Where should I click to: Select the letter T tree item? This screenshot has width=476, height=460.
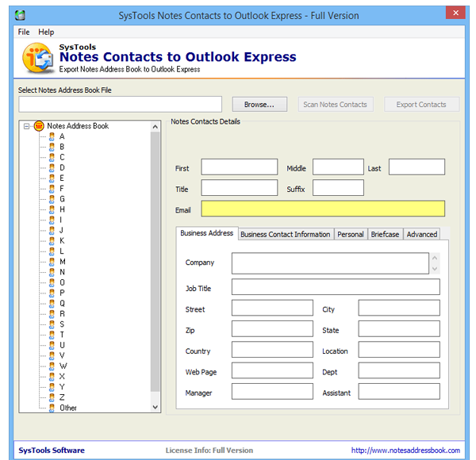62,335
